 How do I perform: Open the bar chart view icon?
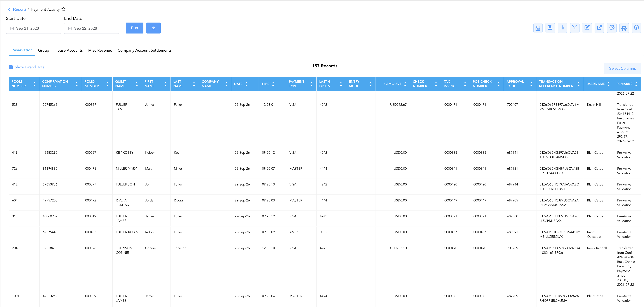coord(562,28)
